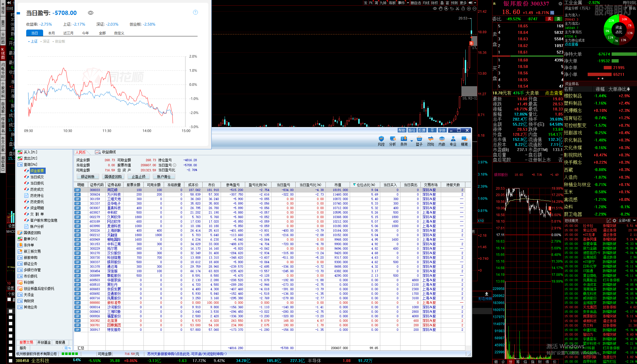Toggle the lock icon above chart
This screenshot has width=637, height=364.
463,9
